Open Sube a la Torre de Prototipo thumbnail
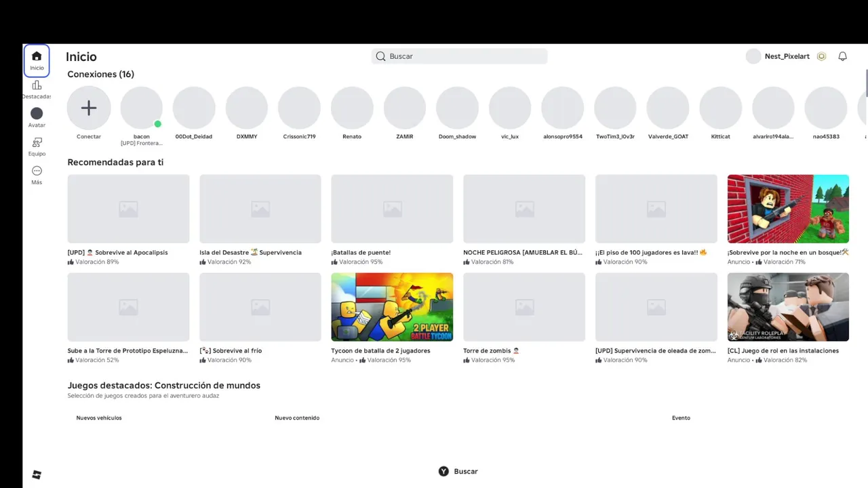The image size is (868, 488). (x=128, y=307)
